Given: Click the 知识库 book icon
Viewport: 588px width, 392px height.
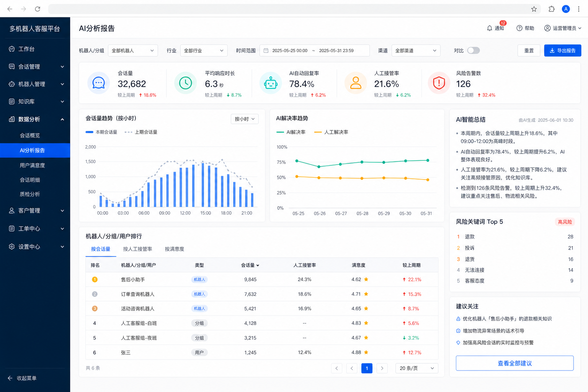Looking at the screenshot, I should coord(12,101).
